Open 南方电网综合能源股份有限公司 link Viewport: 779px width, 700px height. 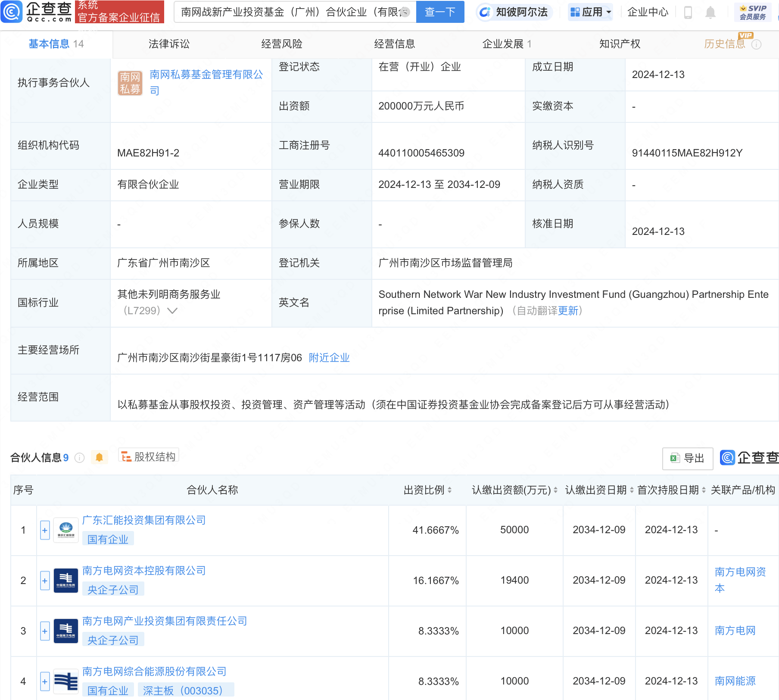pyautogui.click(x=154, y=672)
